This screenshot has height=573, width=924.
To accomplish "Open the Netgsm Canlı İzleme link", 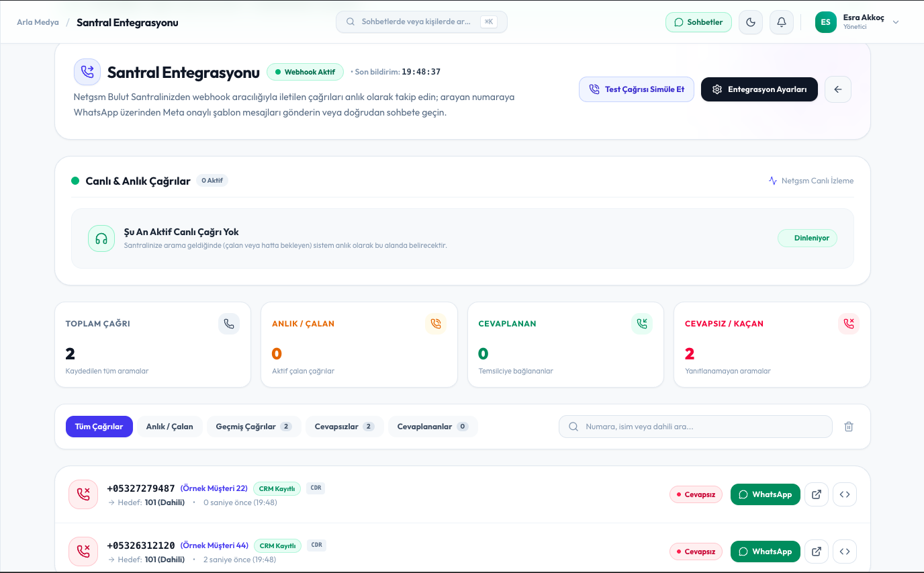I will (811, 181).
